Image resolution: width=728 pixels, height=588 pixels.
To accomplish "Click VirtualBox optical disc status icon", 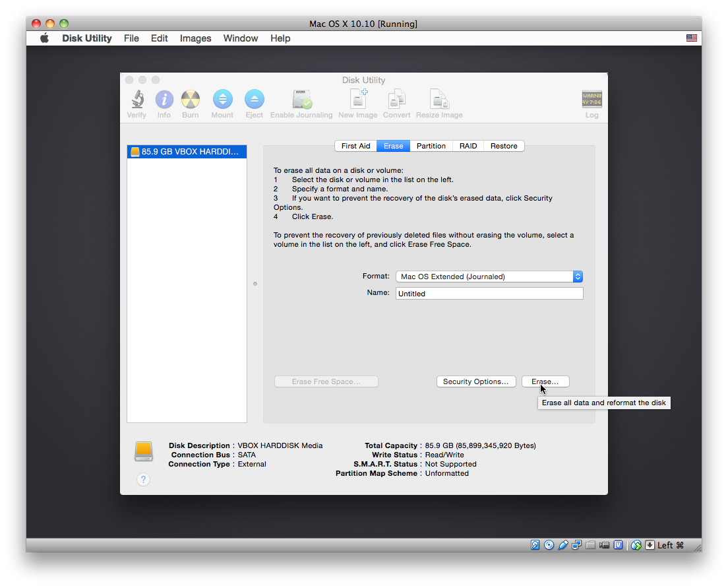I will click(549, 544).
